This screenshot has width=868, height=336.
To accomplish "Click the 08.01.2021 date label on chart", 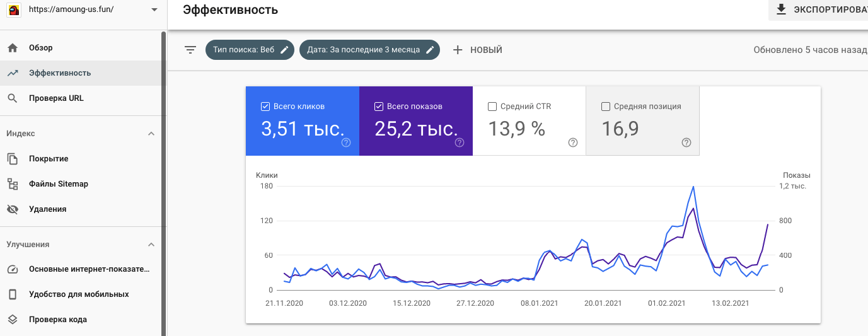I will (x=539, y=303).
